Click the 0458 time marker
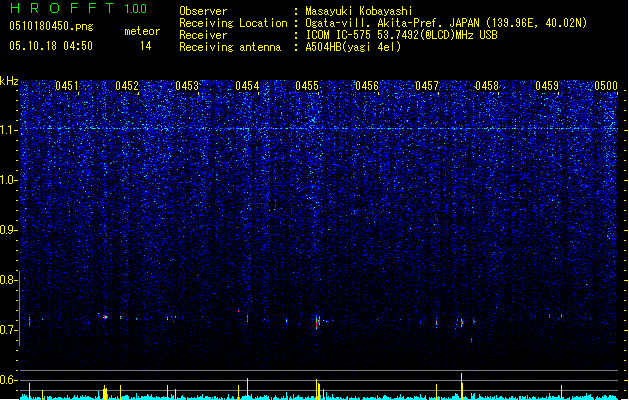This screenshot has width=629, height=400. [x=487, y=86]
